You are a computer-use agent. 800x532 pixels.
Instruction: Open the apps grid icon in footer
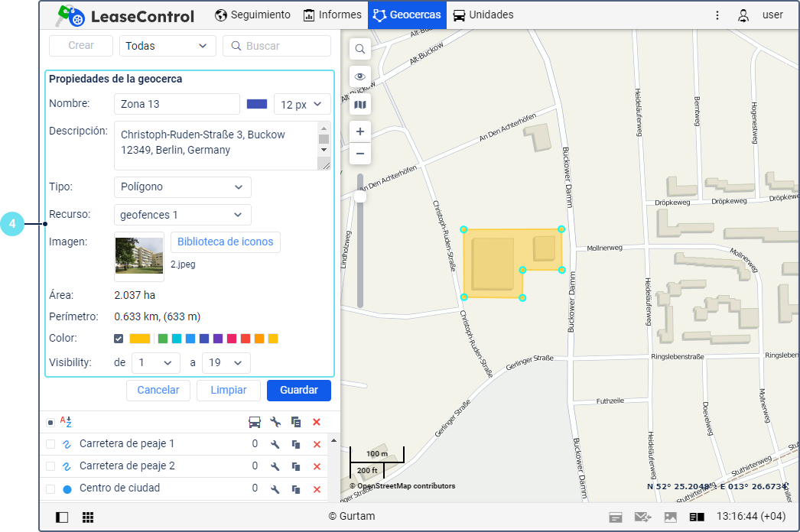[x=88, y=517]
